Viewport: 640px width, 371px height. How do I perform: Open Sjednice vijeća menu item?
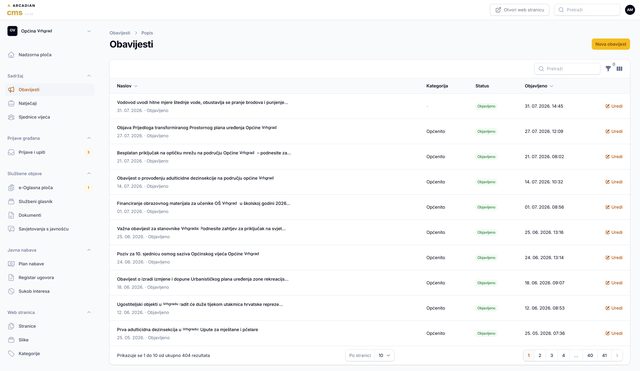coord(49,117)
